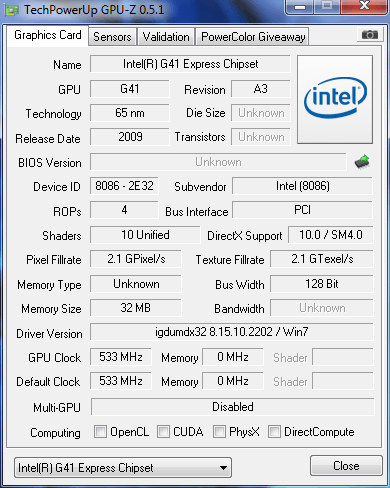390x488 pixels.
Task: Click the Release Date field showing 2009
Action: point(130,137)
